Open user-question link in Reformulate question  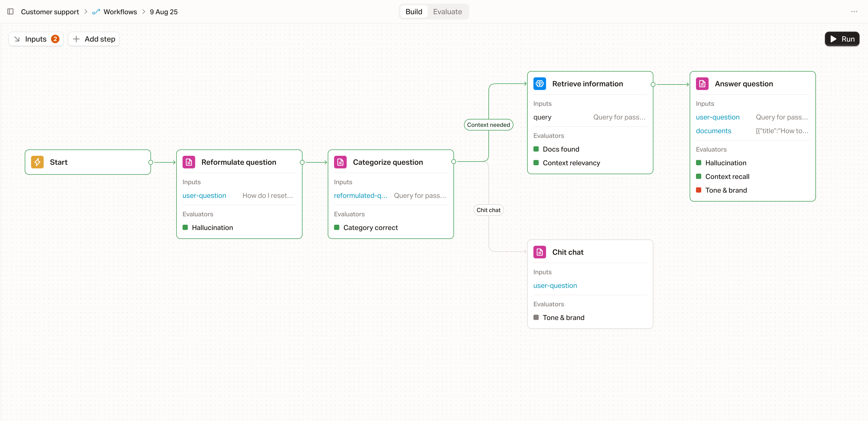point(204,196)
